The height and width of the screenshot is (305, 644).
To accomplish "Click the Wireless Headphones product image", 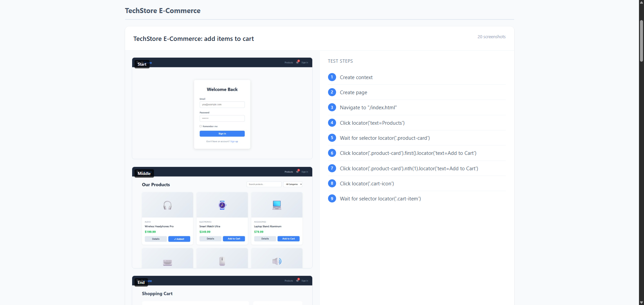I will click(167, 205).
